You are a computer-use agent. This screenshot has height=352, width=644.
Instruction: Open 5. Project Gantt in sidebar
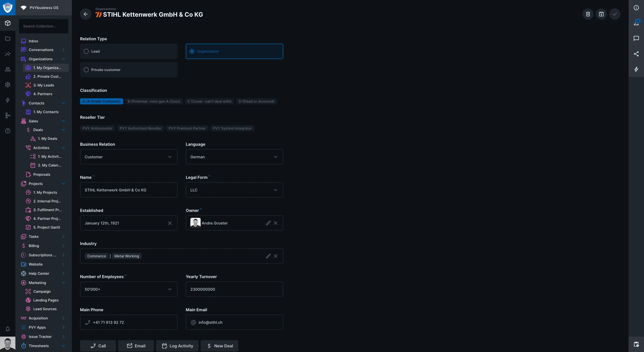(46, 227)
